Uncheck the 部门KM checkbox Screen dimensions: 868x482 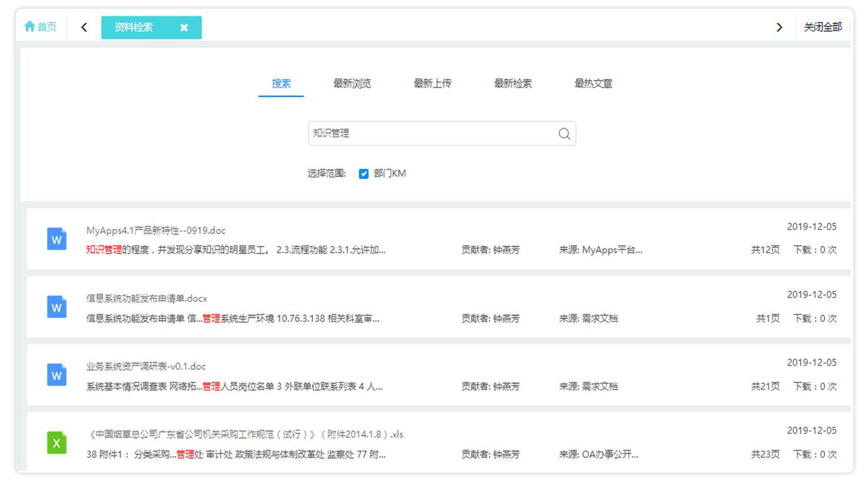coord(364,174)
